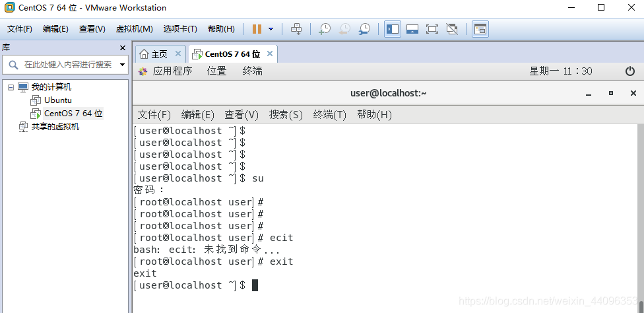Image resolution: width=644 pixels, height=313 pixels.
Task: Open the power options dropdown arrow beside Pause
Action: click(x=271, y=29)
